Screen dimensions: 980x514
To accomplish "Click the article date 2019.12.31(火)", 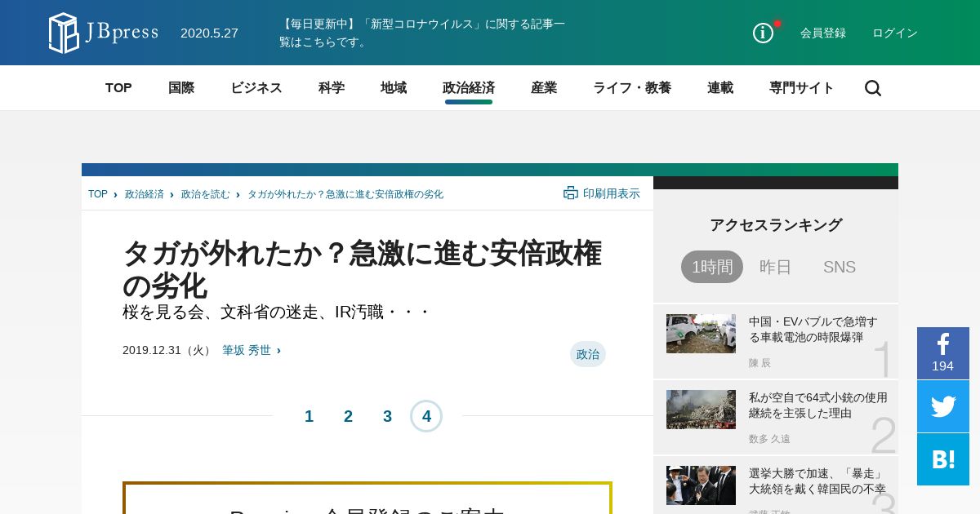I will tap(168, 350).
